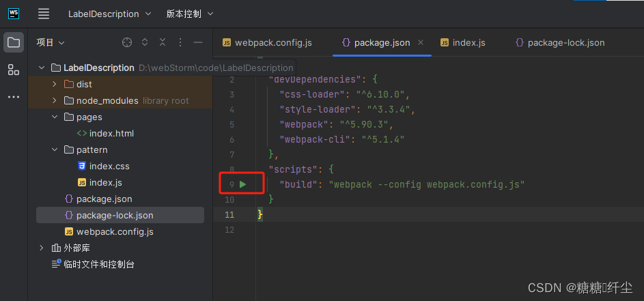Open the hamburger main menu
Screen dimensions: 644x301
pos(44,14)
